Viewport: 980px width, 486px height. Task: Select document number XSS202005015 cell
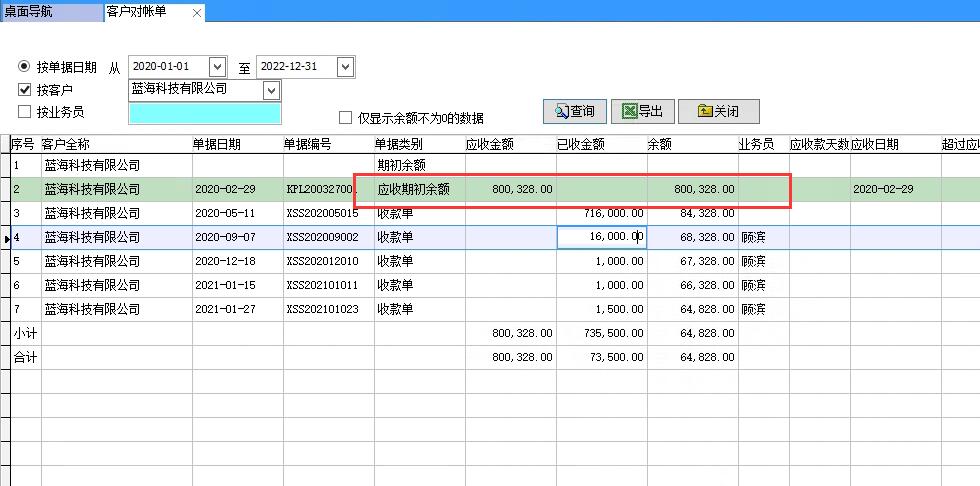pyautogui.click(x=322, y=213)
